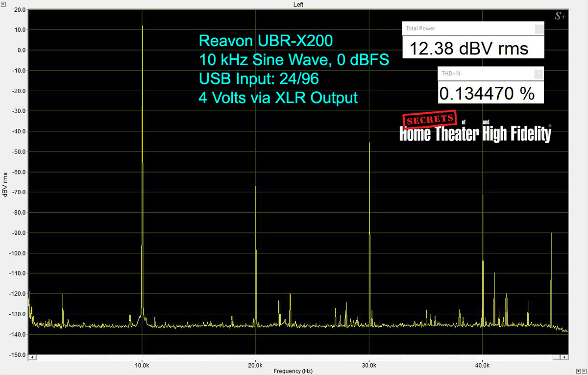Click the 12.38 dBV rms power value

(468, 49)
